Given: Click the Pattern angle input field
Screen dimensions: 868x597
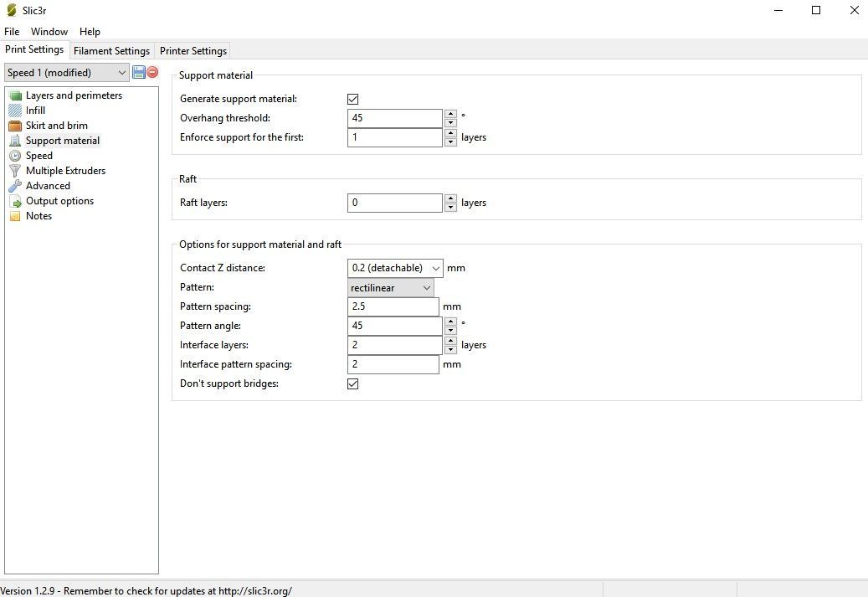Looking at the screenshot, I should 395,326.
